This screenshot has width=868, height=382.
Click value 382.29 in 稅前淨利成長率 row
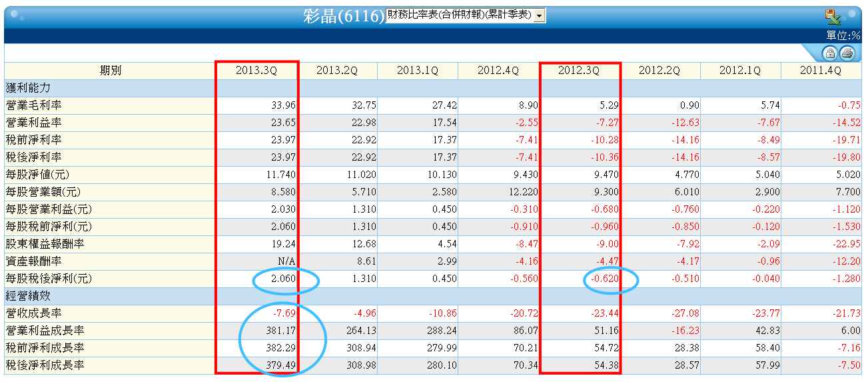(x=282, y=347)
